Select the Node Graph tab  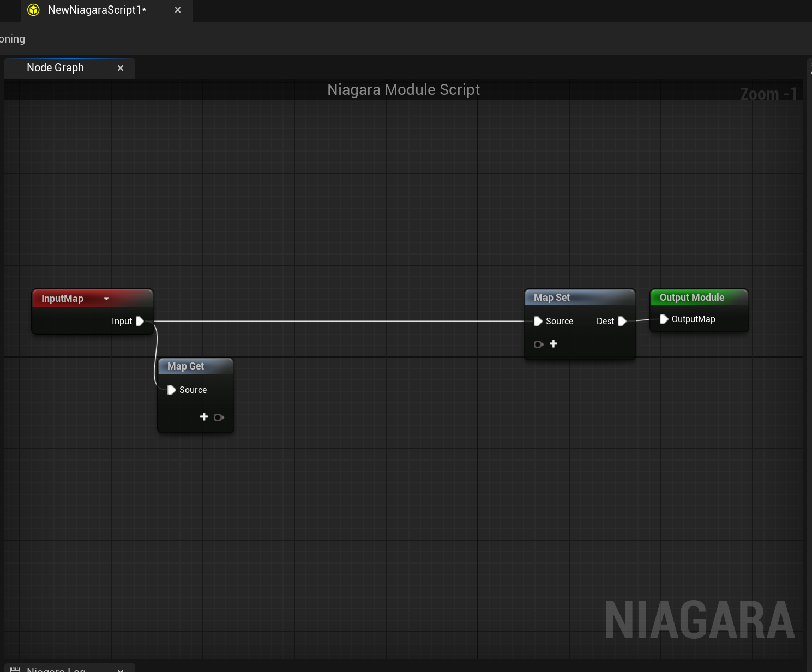pos(69,68)
